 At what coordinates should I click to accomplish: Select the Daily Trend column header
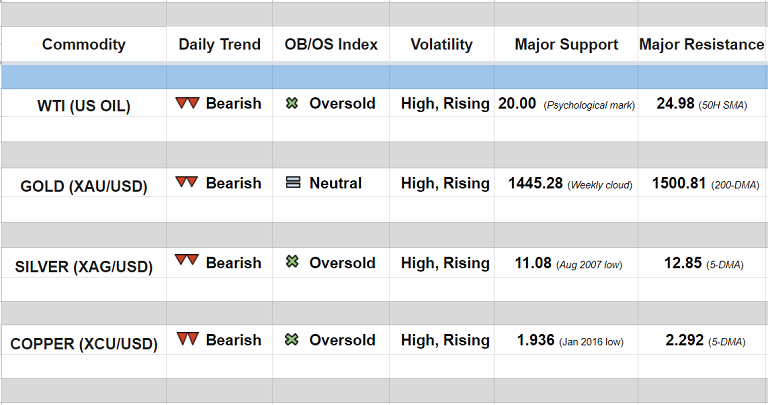click(x=220, y=45)
